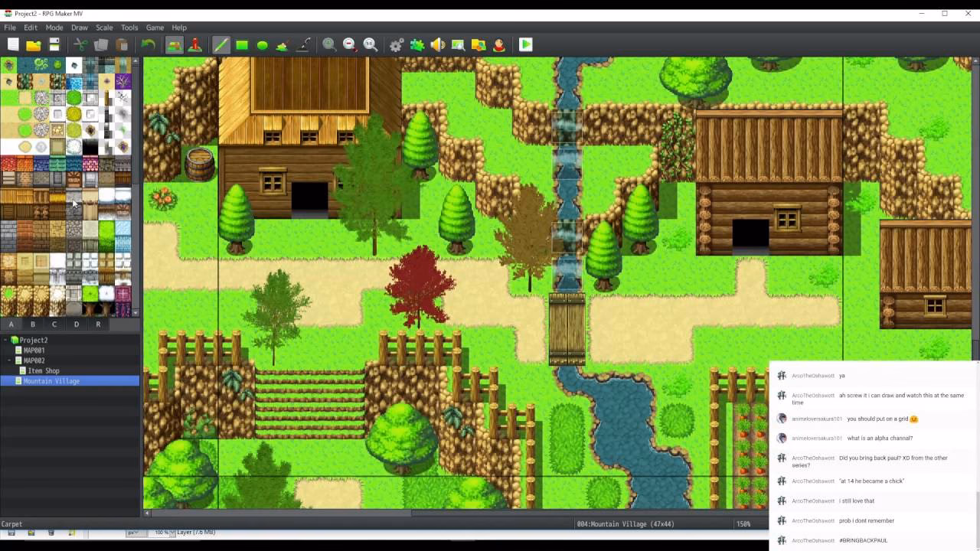Select Item Shop map
The width and height of the screenshot is (980, 551).
pyautogui.click(x=43, y=371)
